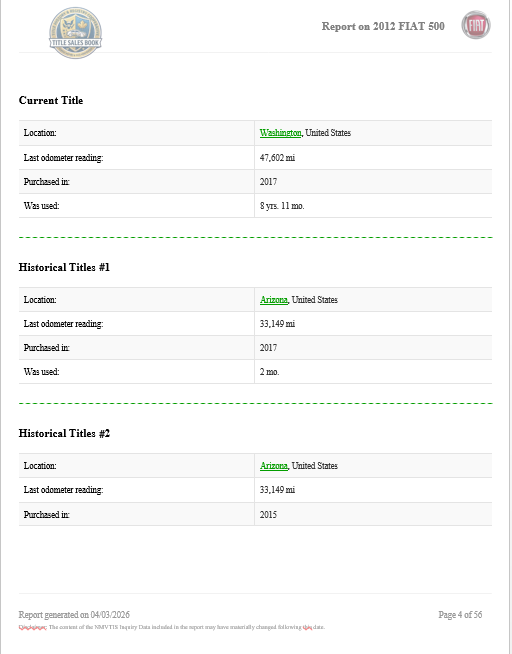The width and height of the screenshot is (512, 654).
Task: Select the 8 yrs. 11 mo. usage value
Action: (x=282, y=206)
